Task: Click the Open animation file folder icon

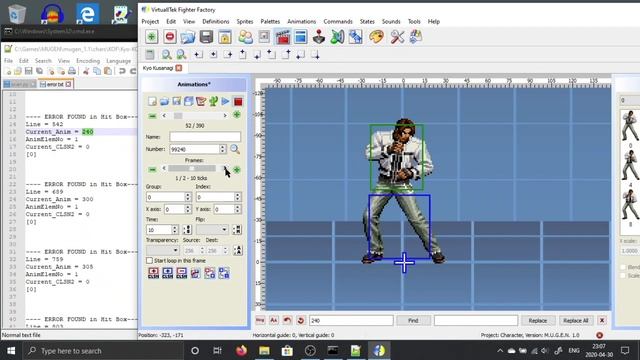Action: coord(164,101)
